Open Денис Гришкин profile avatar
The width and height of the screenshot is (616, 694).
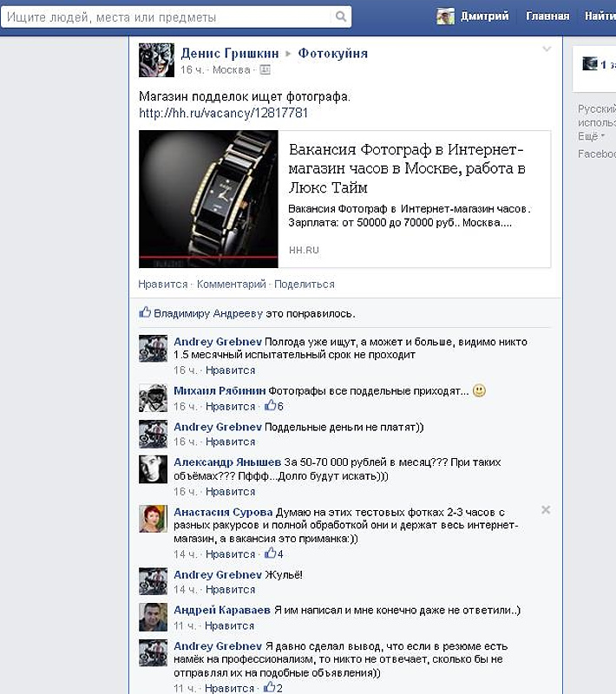tap(156, 60)
